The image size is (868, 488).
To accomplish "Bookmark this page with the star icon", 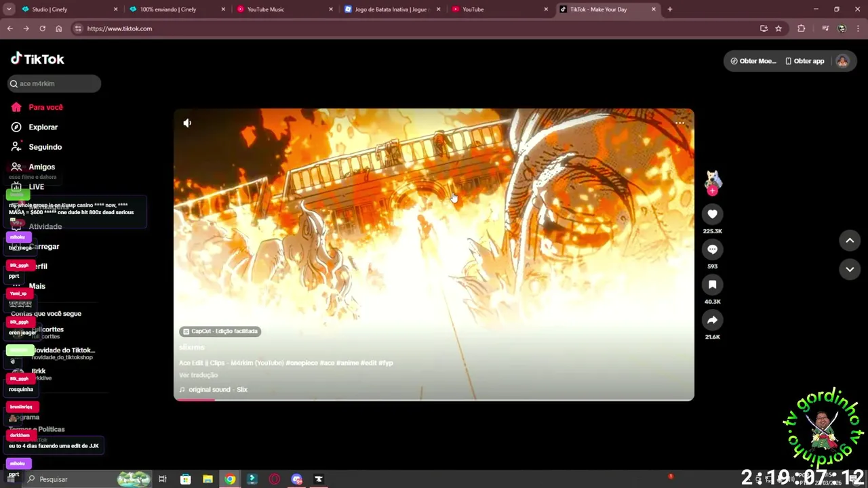I will point(778,28).
